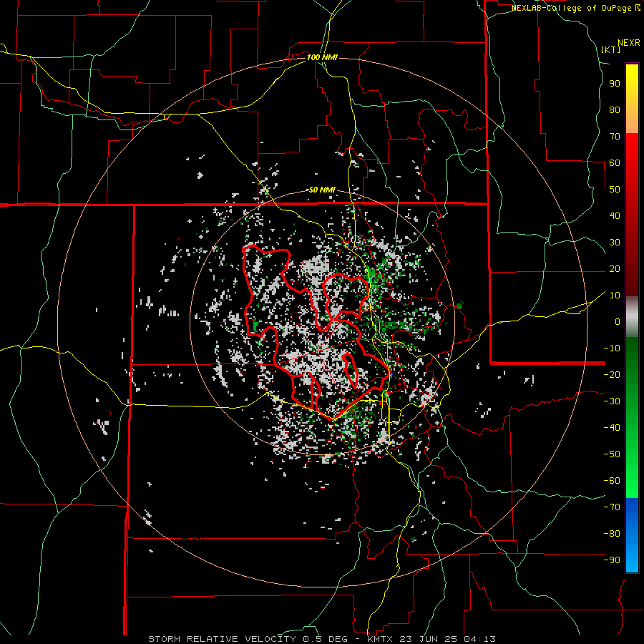Click the '[KT]' units label above color bar
Screen dimensions: 644x644
(611, 49)
